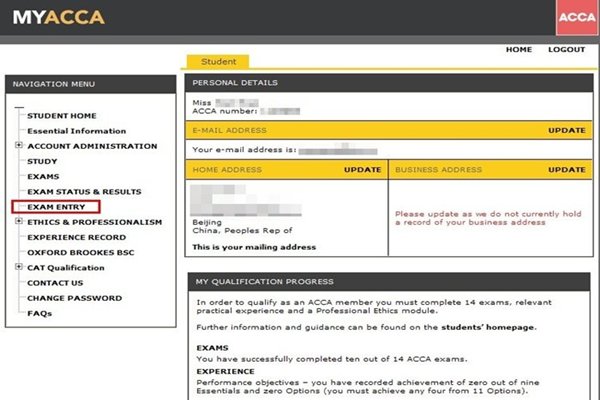Expand the Ethics & Professionalism node
This screenshot has height=400, width=600.
coord(19,222)
